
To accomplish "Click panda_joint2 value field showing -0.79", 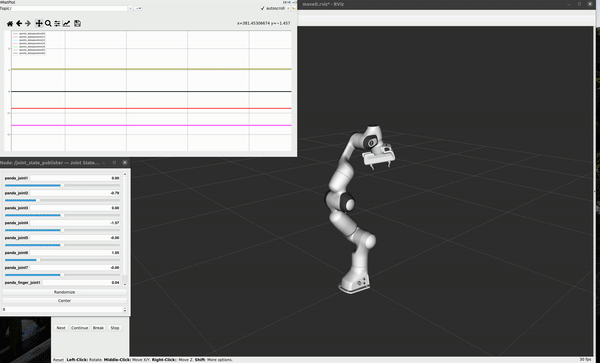I will (75, 193).
